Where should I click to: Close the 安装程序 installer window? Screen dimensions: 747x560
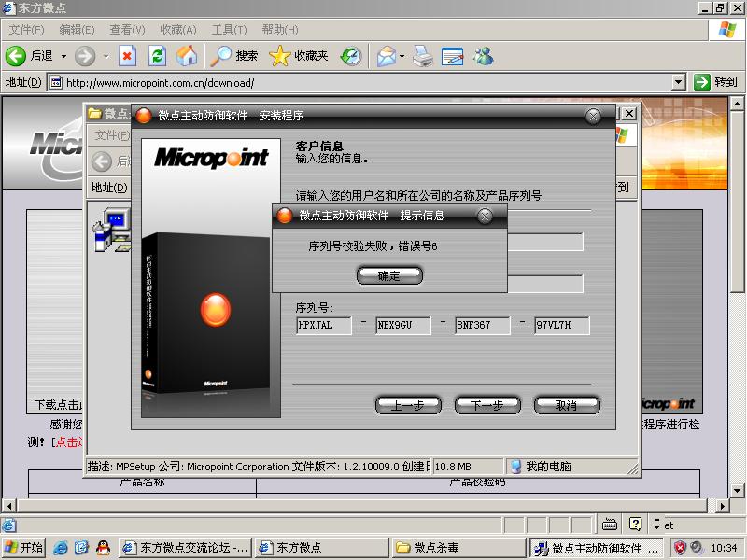593,116
